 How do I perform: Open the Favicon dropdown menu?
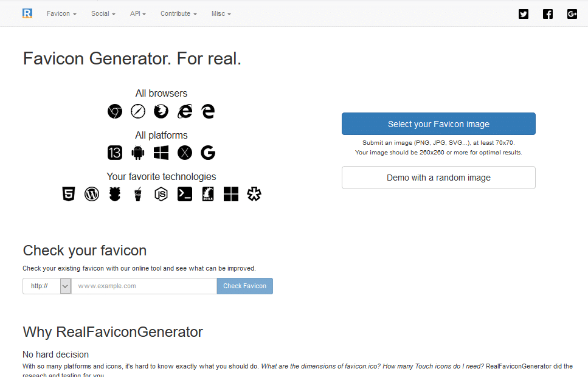click(x=61, y=13)
